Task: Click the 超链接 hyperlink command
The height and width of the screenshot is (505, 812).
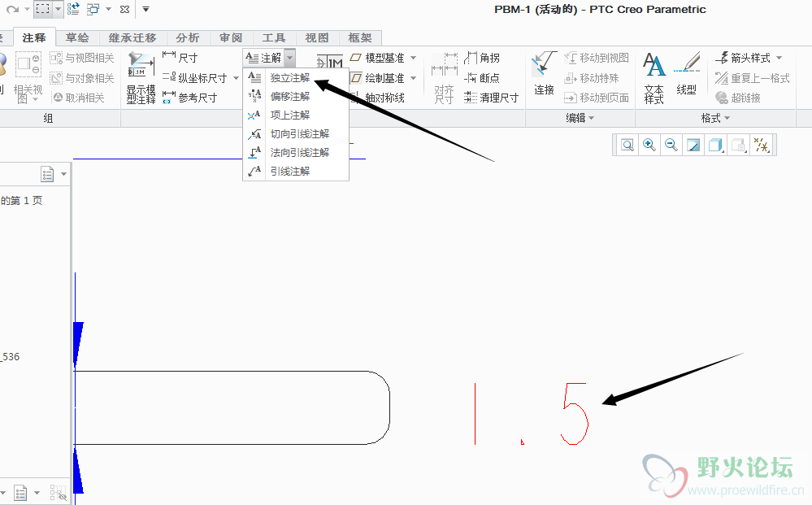Action: [x=738, y=98]
